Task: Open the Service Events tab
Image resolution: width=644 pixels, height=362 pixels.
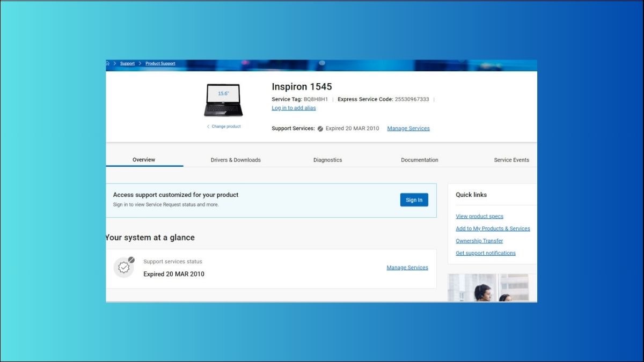Action: (x=511, y=160)
